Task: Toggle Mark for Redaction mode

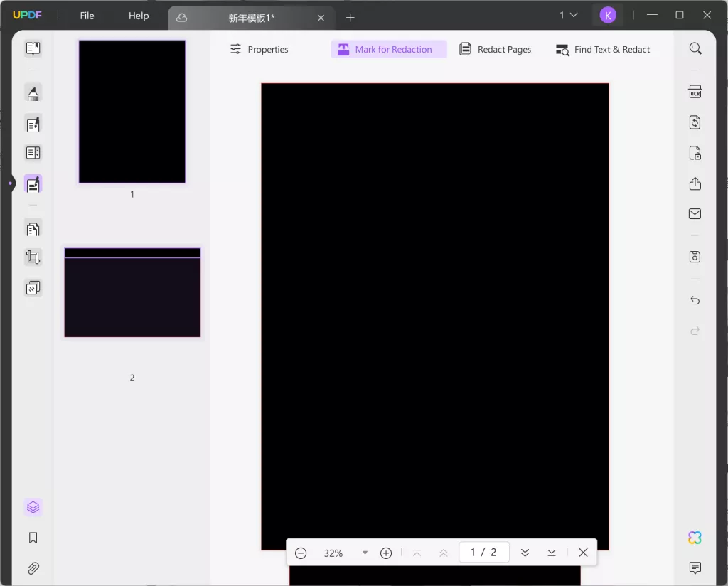Action: [389, 49]
